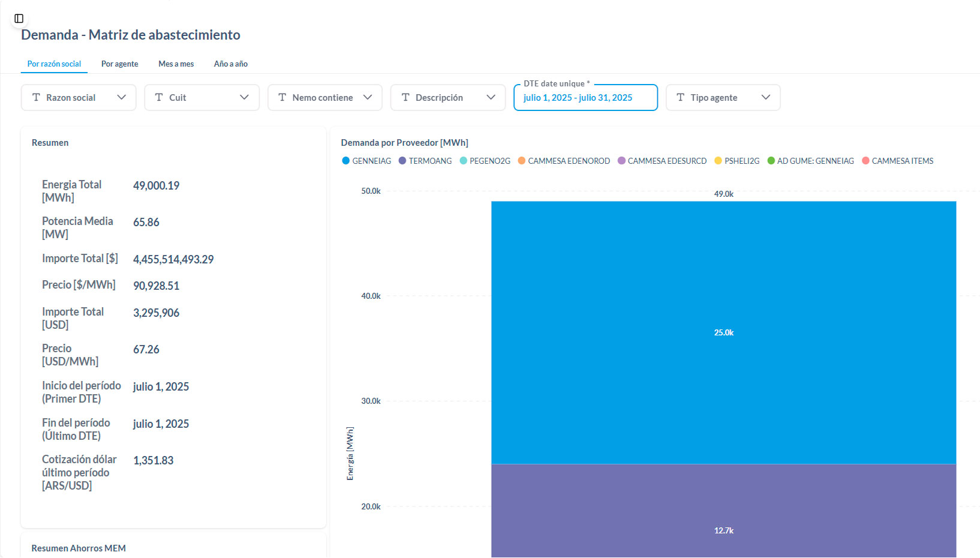Click the purple TERMOANG bar segment
980x558 pixels.
pyautogui.click(x=723, y=510)
